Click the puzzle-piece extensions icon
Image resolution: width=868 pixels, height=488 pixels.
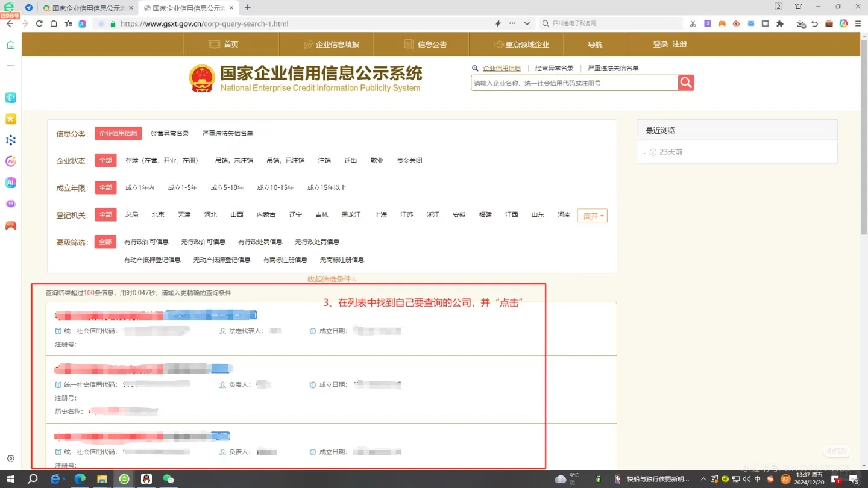(x=780, y=23)
